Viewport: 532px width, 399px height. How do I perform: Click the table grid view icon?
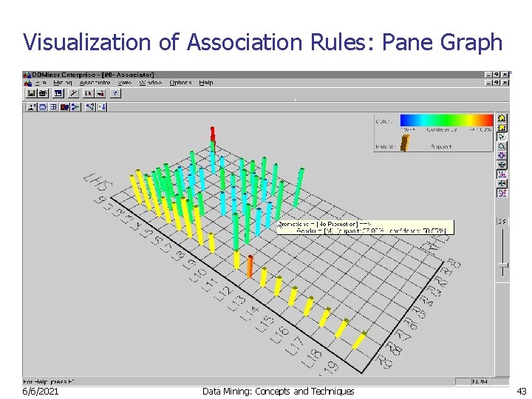[x=53, y=107]
